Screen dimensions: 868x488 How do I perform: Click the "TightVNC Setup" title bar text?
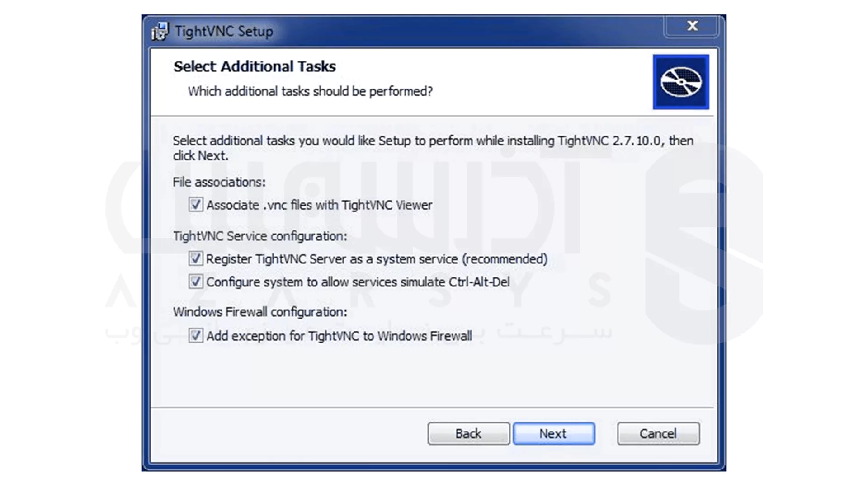coord(224,31)
